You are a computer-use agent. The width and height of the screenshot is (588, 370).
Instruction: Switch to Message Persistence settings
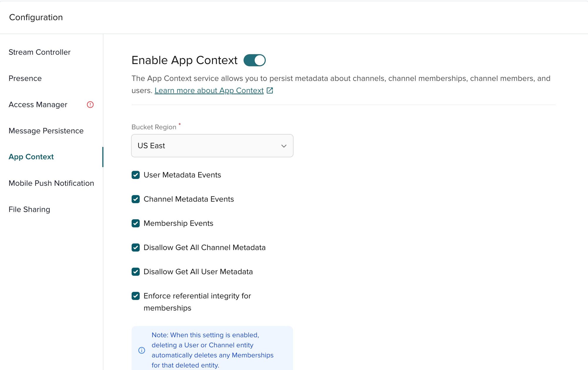click(x=46, y=131)
